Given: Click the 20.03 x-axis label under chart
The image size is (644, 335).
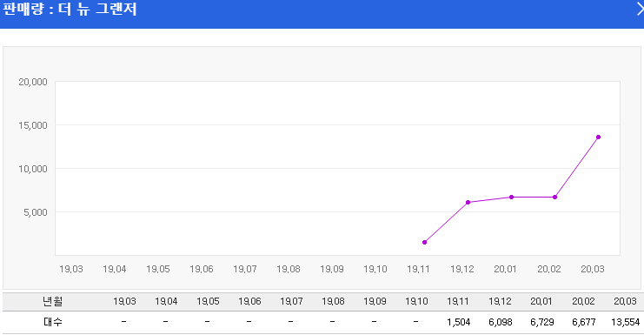Looking at the screenshot, I should 593,269.
